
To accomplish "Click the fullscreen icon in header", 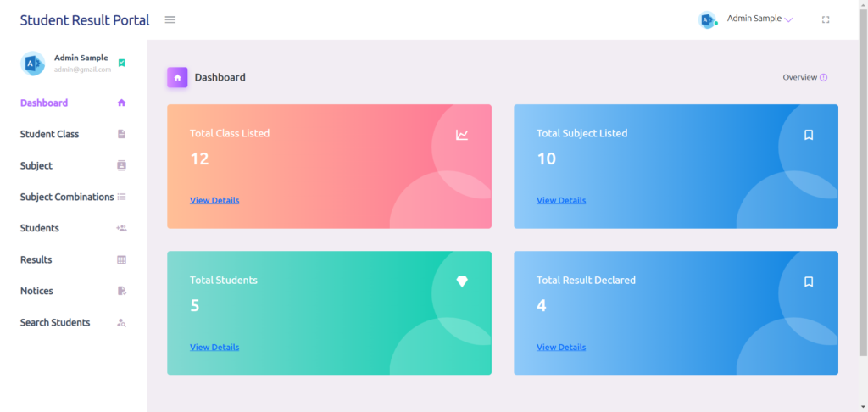I will pos(826,20).
